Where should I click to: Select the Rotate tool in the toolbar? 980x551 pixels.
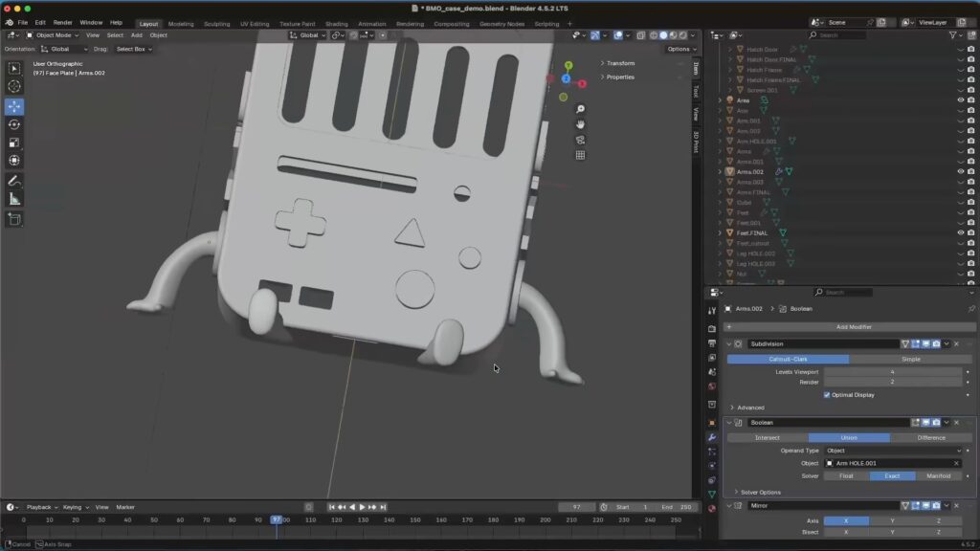(14, 124)
